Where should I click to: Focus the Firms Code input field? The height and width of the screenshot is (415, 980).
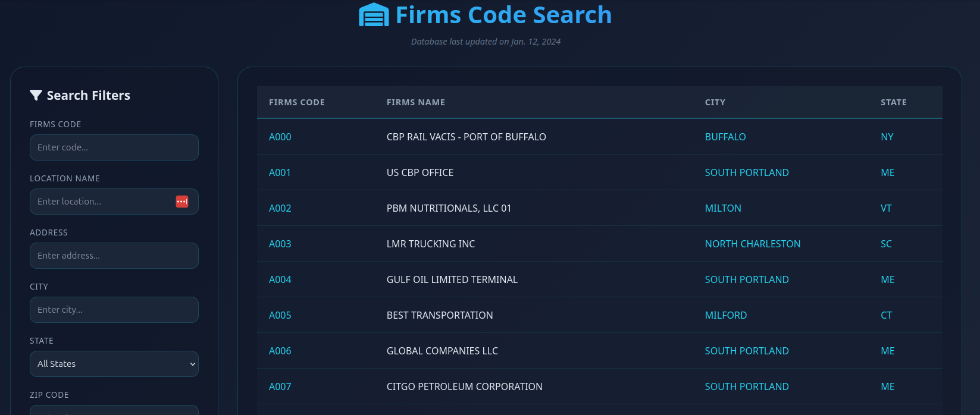pyautogui.click(x=114, y=147)
